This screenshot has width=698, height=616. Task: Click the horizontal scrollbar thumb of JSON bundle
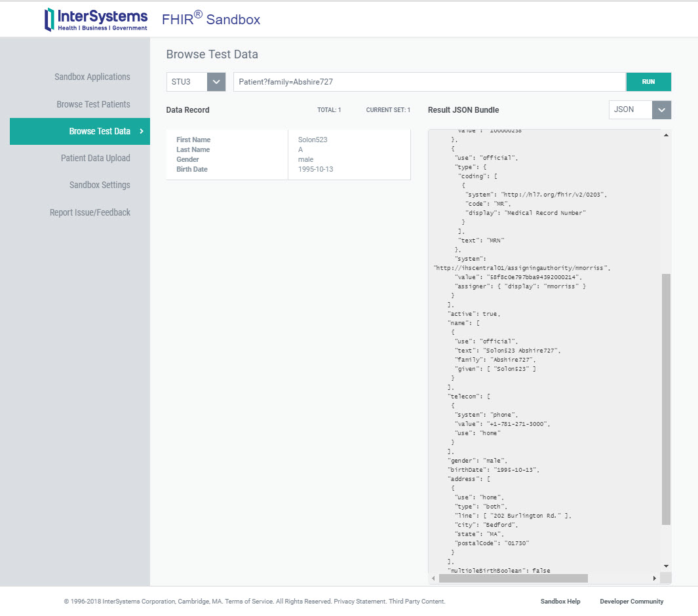click(513, 578)
